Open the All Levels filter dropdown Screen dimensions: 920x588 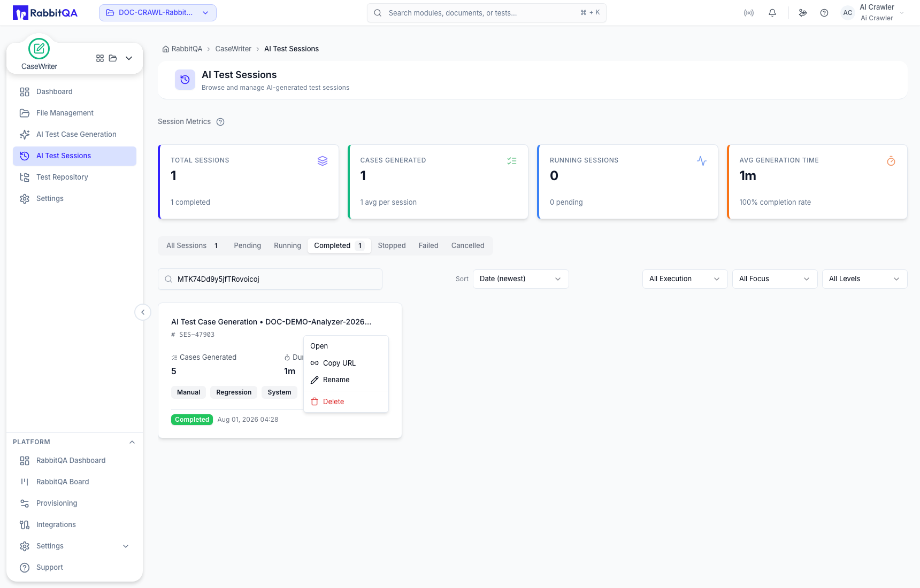[x=864, y=279]
